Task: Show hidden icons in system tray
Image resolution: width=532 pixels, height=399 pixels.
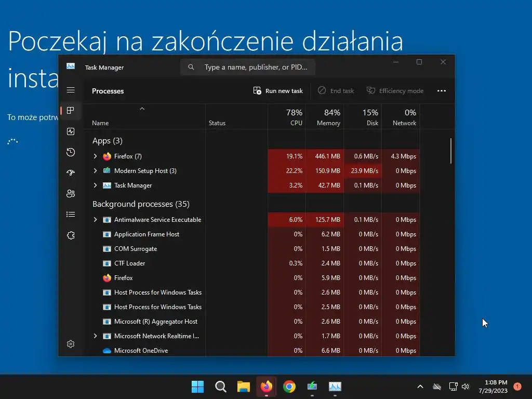Action: coord(420,387)
